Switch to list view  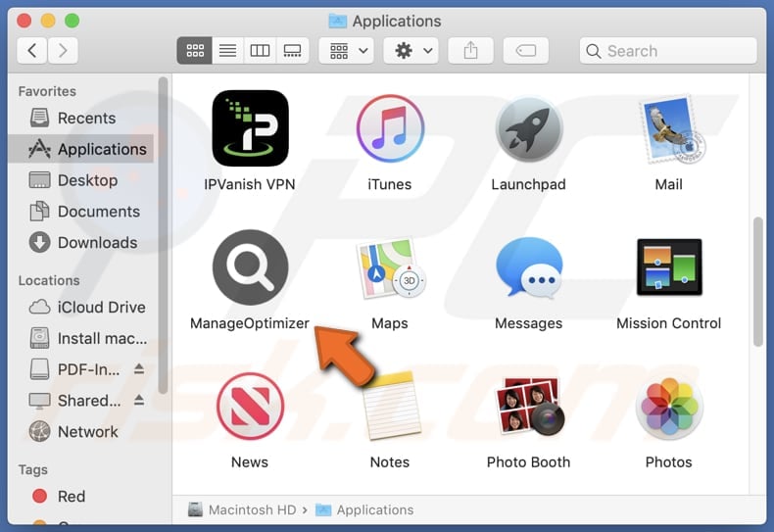tap(227, 50)
